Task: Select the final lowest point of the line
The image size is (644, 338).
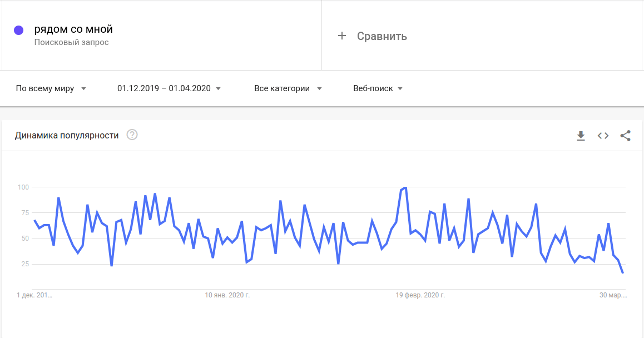Action: click(623, 272)
